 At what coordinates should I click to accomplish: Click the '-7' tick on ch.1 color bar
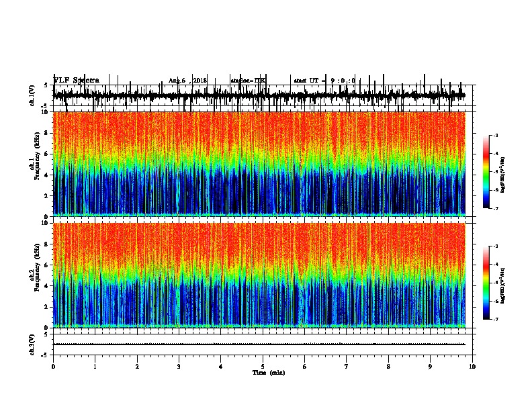495,208
